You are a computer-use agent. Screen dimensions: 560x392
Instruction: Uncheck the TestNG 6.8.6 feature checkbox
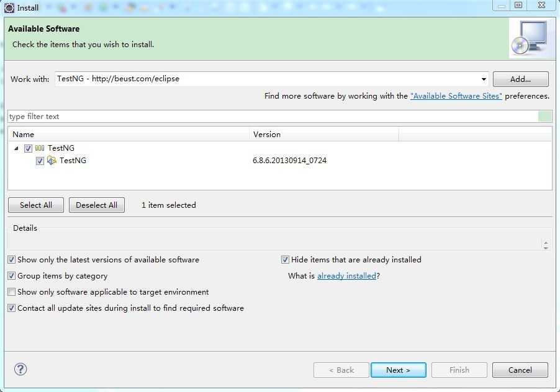click(40, 161)
